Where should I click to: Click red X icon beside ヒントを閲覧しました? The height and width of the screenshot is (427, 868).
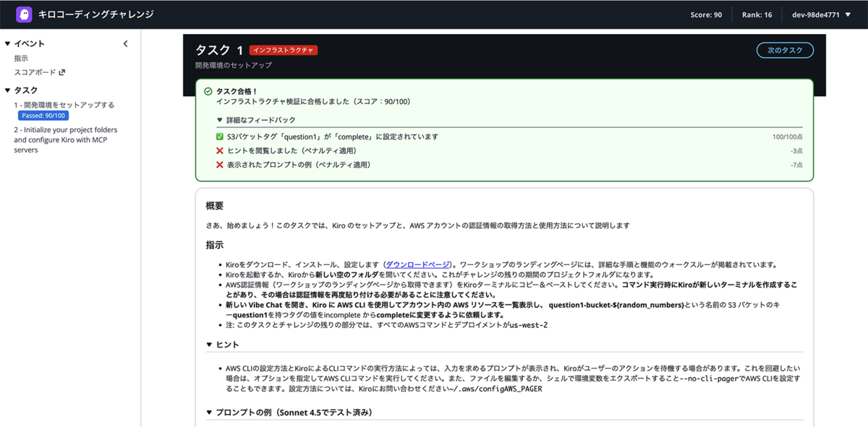[220, 151]
